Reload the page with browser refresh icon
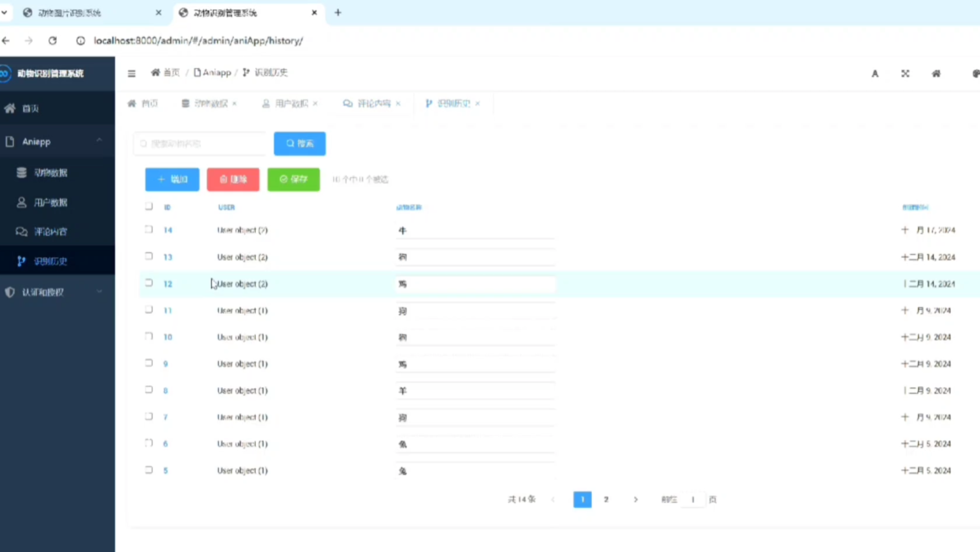This screenshot has height=552, width=980. coord(52,40)
